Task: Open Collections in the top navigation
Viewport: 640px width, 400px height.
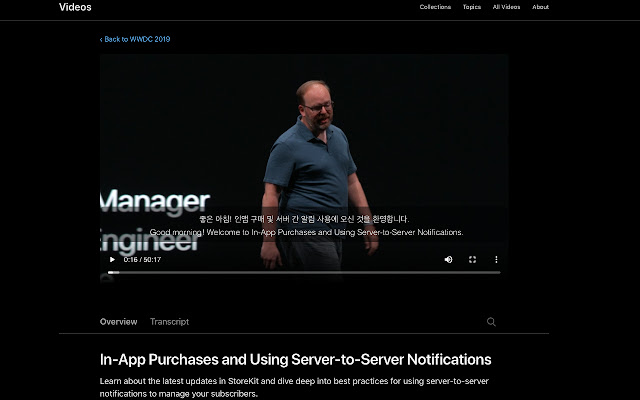Action: point(435,7)
